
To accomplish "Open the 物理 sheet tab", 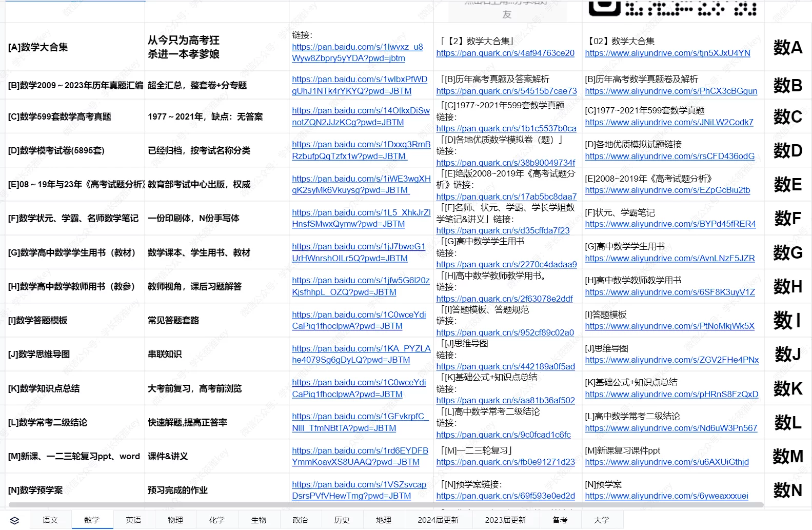I will (x=175, y=520).
